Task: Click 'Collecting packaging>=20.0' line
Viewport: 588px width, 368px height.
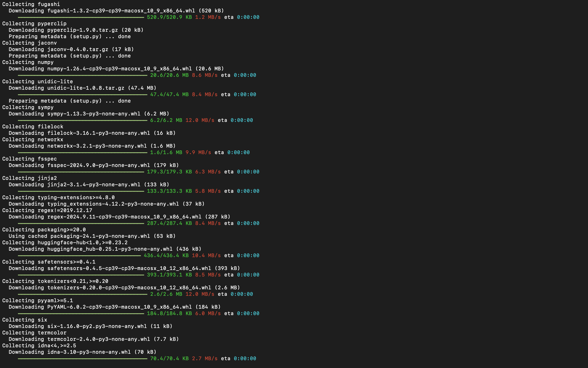Action: click(44, 230)
